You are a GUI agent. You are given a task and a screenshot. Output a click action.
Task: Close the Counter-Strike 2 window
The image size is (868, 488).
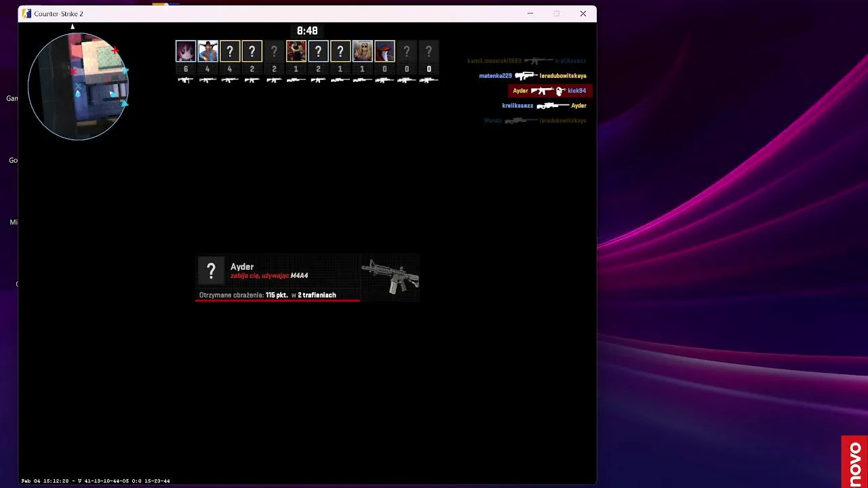(583, 14)
